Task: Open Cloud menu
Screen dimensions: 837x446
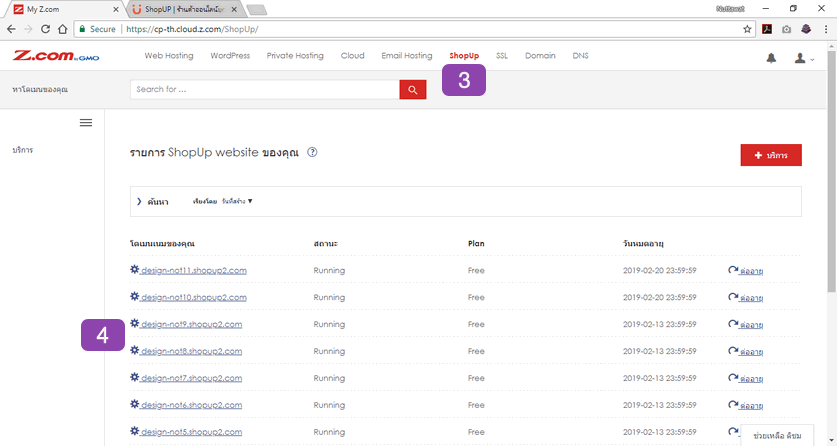Action: (352, 55)
